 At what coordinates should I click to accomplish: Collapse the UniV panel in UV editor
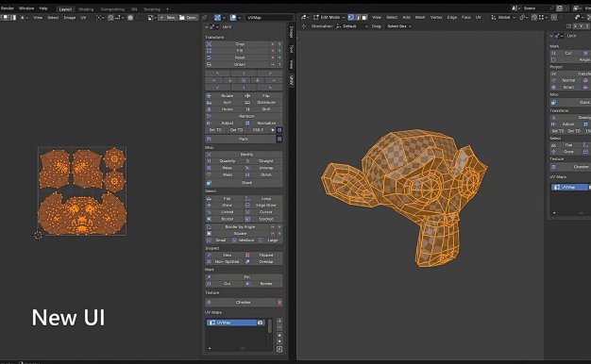207,27
